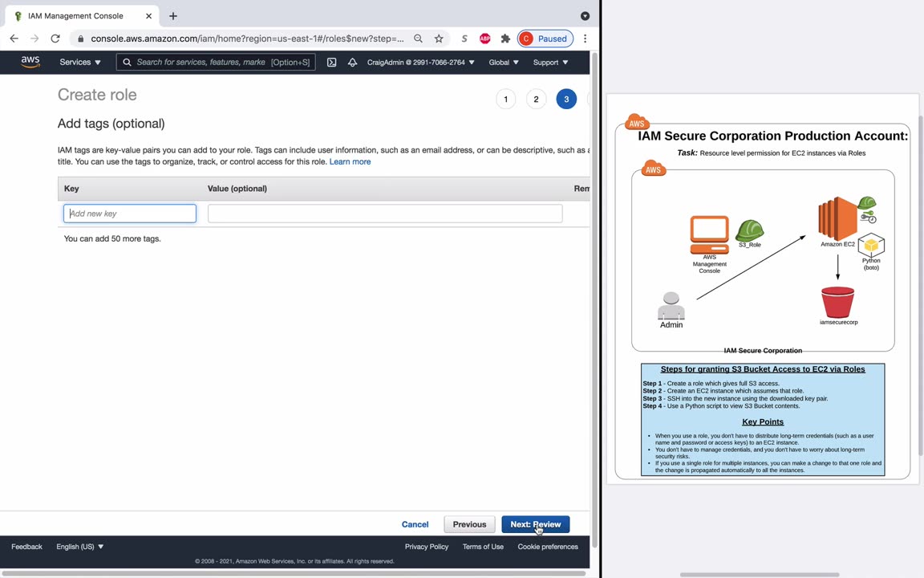Open the Learn more link
Viewport: 924px width, 578px height.
tap(350, 161)
